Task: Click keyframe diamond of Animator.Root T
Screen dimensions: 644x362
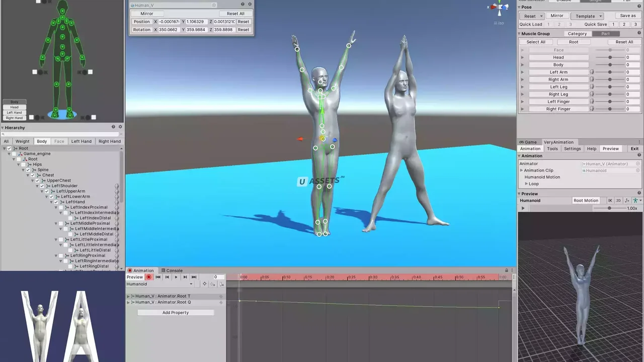Action: [221, 296]
